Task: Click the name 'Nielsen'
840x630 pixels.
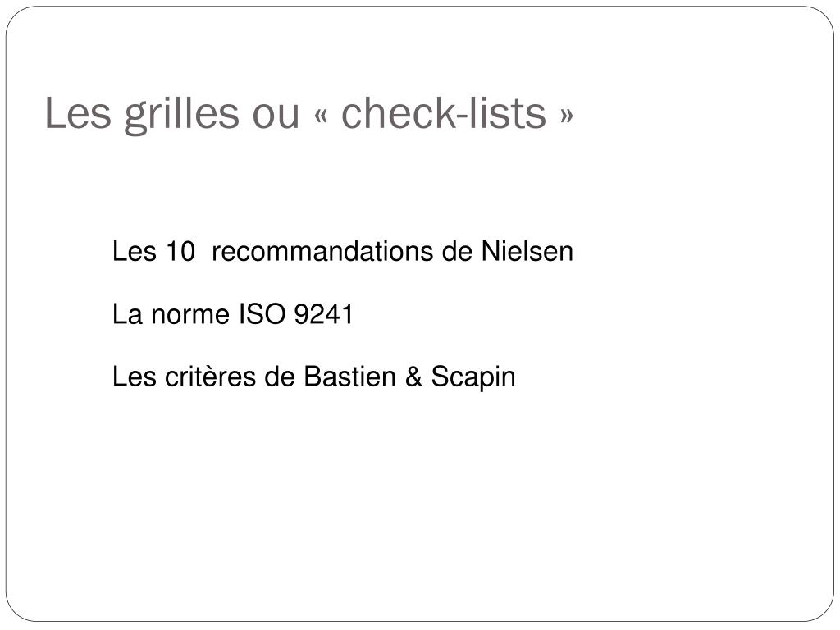Action: pyautogui.click(x=527, y=251)
